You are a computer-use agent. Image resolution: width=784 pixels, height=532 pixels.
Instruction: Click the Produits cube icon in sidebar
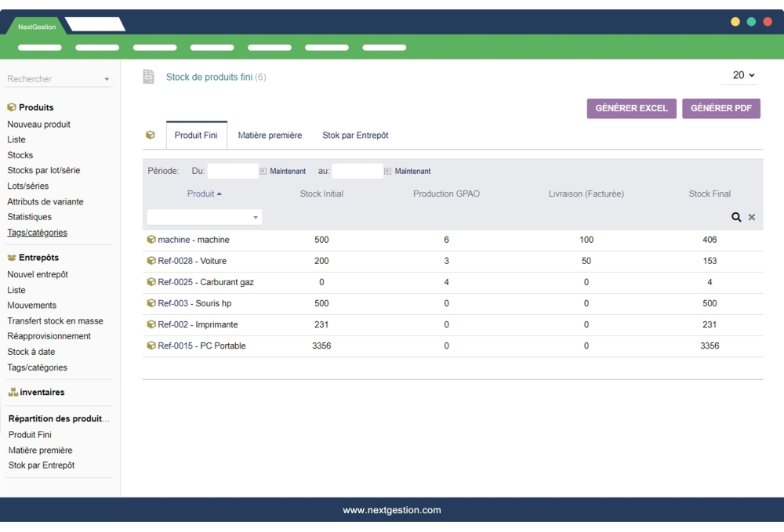pyautogui.click(x=10, y=107)
